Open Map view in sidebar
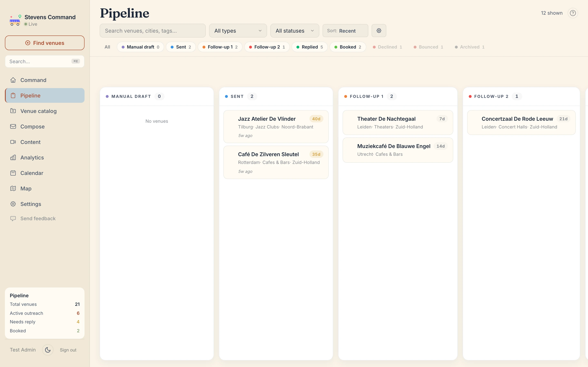Screen dimensions: 588x367 (26, 189)
